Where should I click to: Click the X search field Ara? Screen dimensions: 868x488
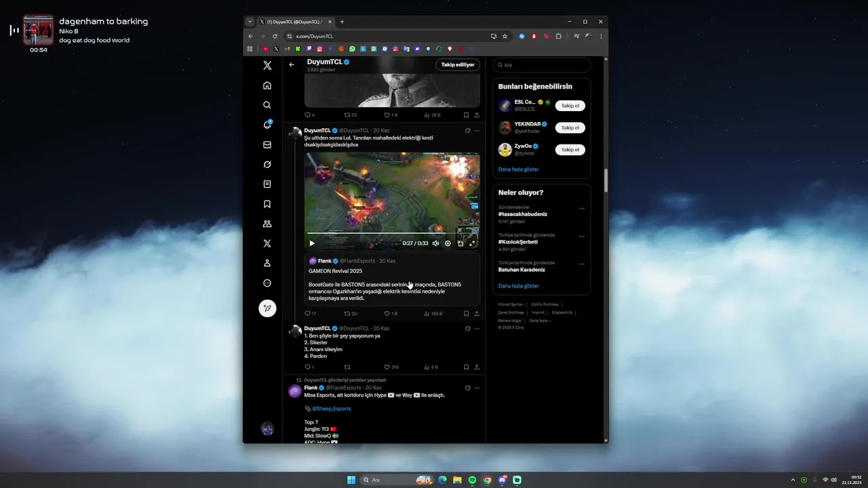(x=541, y=65)
